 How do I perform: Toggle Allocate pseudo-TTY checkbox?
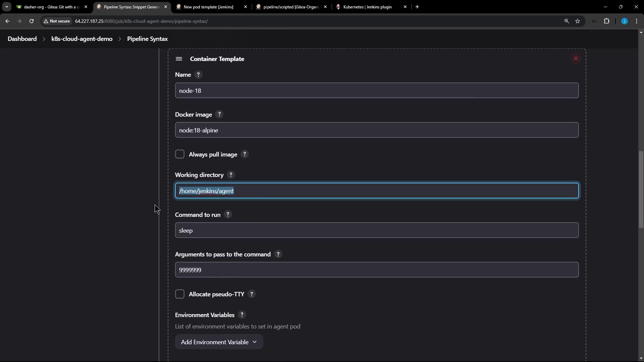(x=180, y=294)
